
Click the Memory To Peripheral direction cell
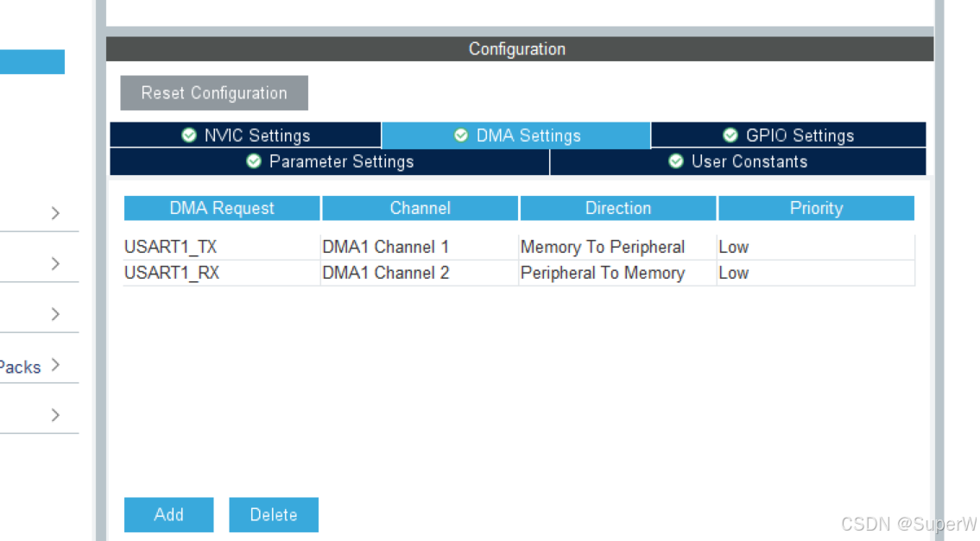pos(617,247)
